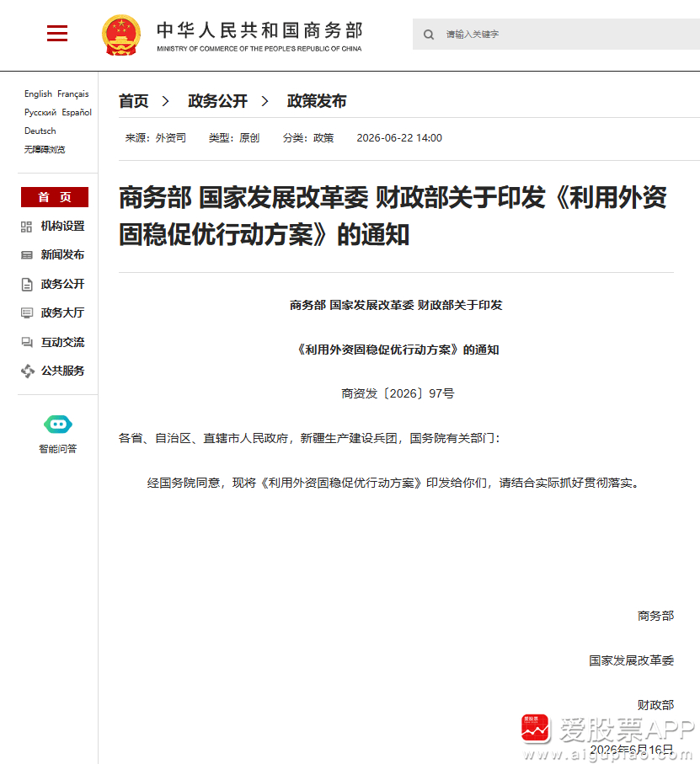Viewport: 700px width, 764px height.
Task: Click the document number 商资发〔2026〕97号
Action: tap(398, 393)
